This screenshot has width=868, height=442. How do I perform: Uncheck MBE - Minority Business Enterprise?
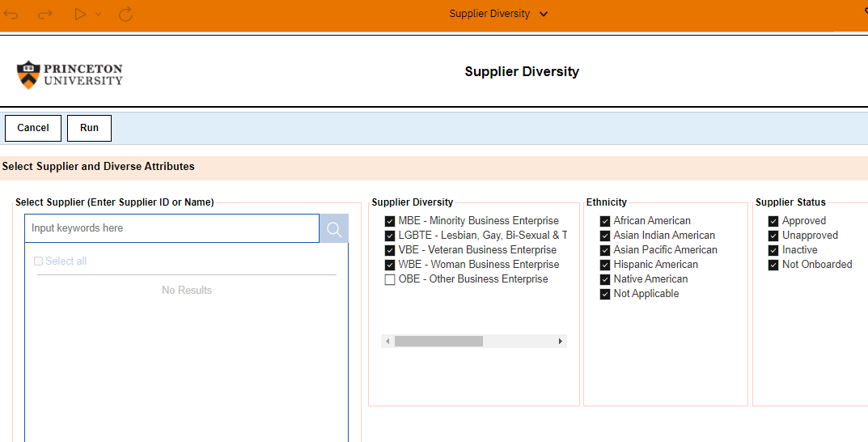click(x=390, y=221)
